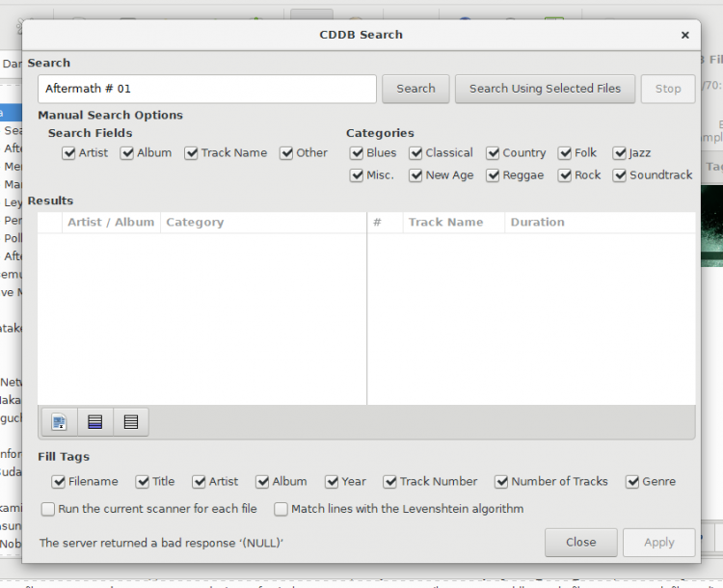The width and height of the screenshot is (723, 588).
Task: Toggle the Year fill tag checkbox
Action: [x=332, y=482]
